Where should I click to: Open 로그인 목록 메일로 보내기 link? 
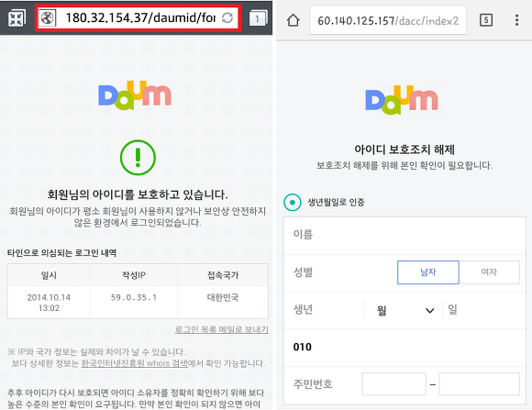click(x=222, y=329)
